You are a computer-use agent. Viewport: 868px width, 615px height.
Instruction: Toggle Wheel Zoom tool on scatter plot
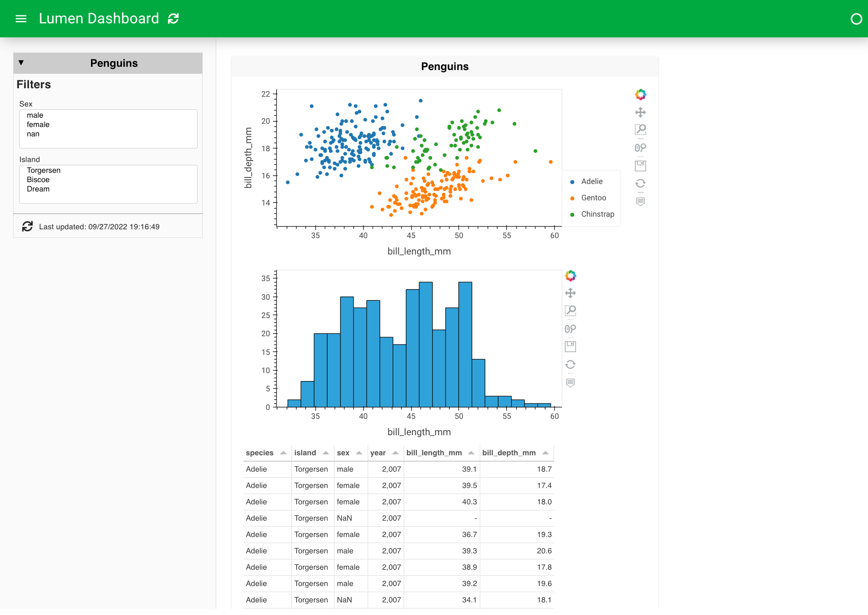(x=640, y=148)
